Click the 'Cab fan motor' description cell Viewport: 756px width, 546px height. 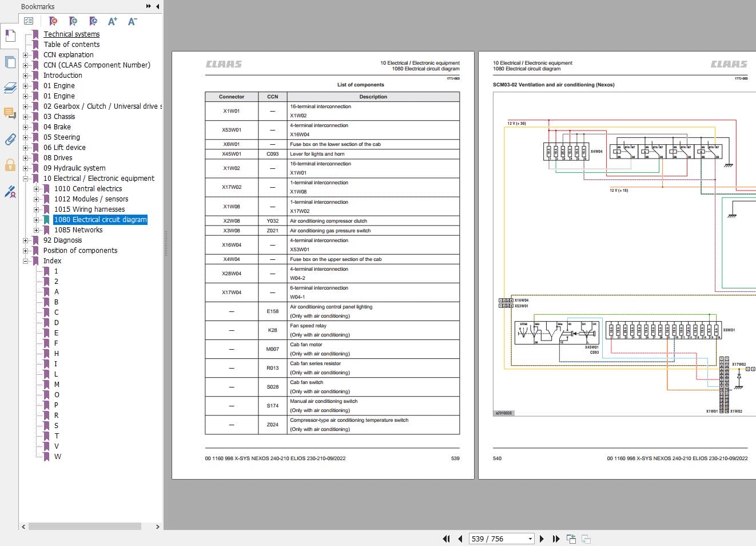tap(373, 349)
